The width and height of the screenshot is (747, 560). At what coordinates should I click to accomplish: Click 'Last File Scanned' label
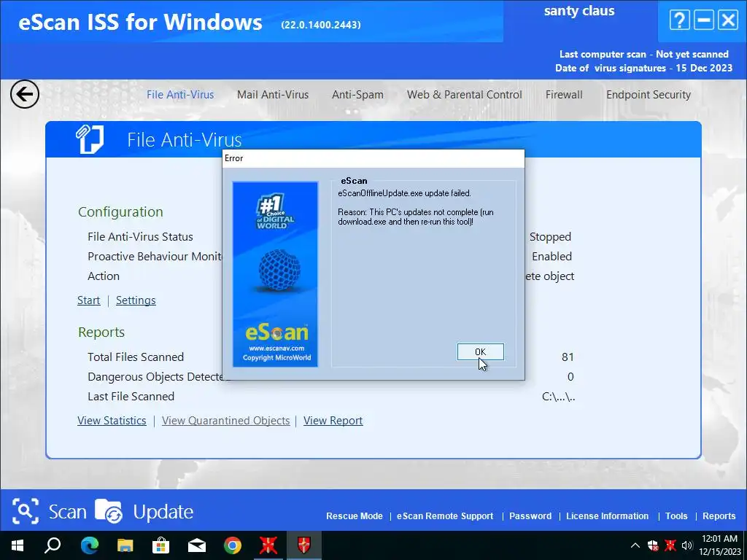[131, 396]
